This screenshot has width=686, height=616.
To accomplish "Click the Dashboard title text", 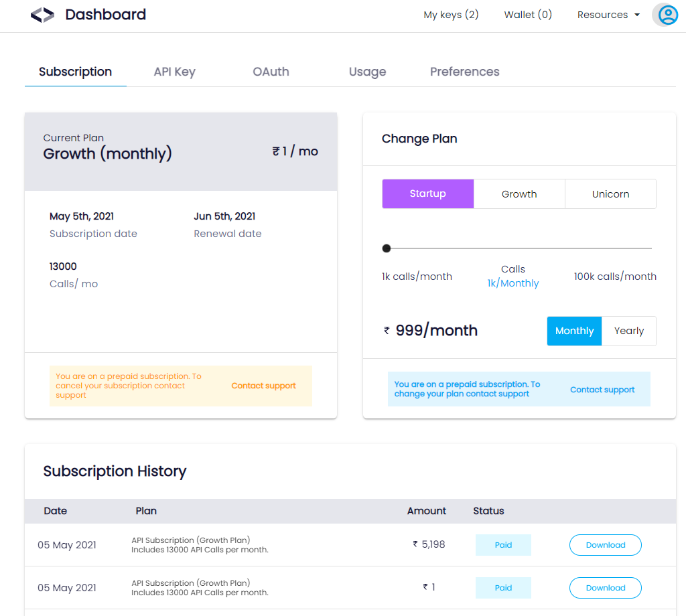I will point(105,15).
